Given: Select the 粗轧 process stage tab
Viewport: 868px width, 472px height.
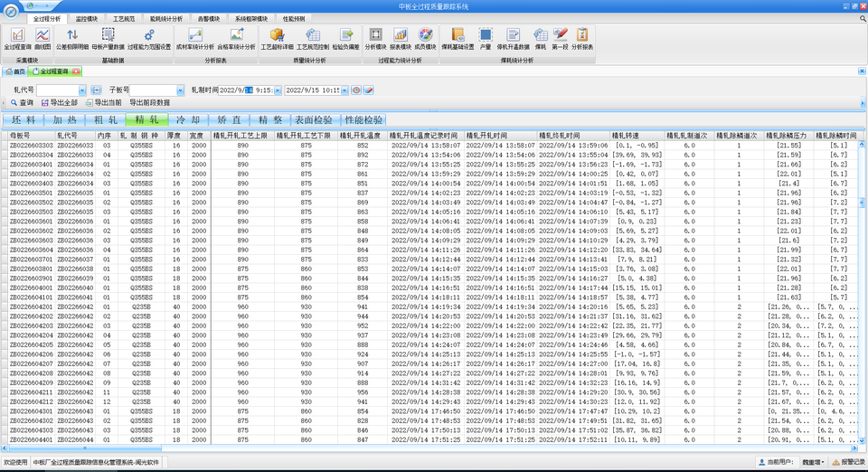Looking at the screenshot, I should coord(105,119).
